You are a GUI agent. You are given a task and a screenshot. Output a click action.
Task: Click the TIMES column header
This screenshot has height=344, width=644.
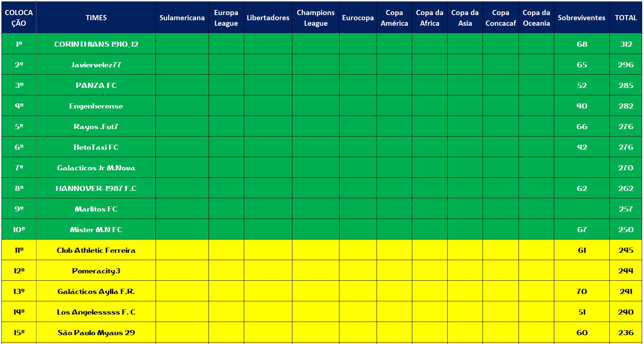click(96, 18)
